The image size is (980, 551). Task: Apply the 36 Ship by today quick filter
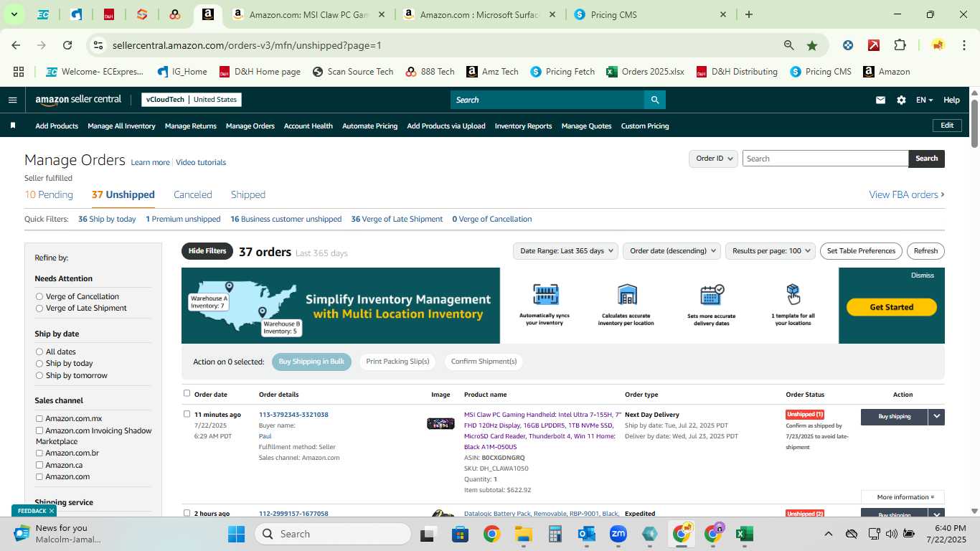pyautogui.click(x=107, y=219)
